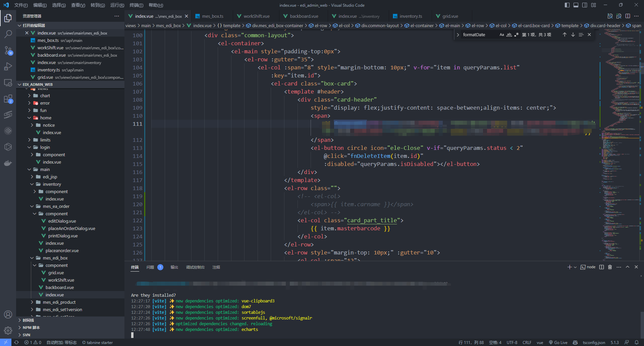Split the terminal panel
The width and height of the screenshot is (644, 346).
pyautogui.click(x=601, y=267)
